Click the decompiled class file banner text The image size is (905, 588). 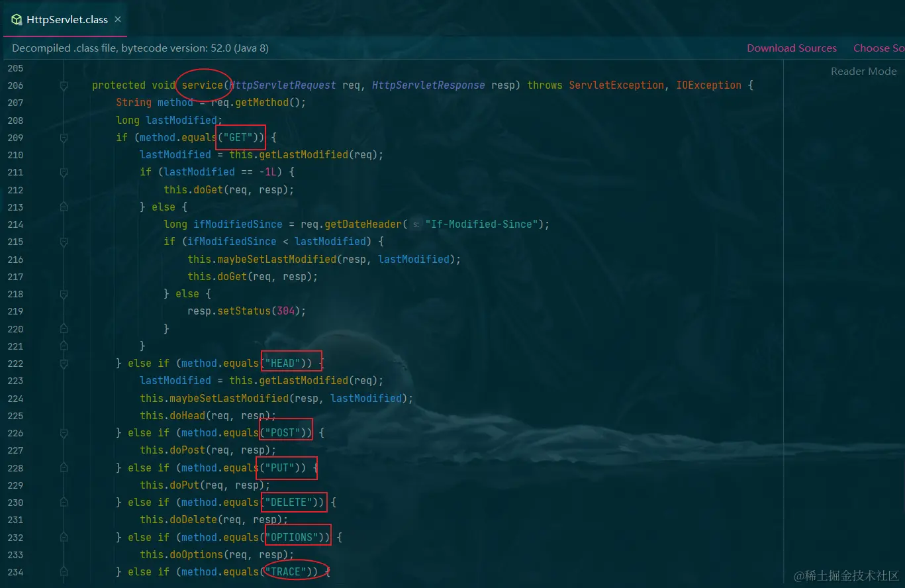tap(140, 48)
